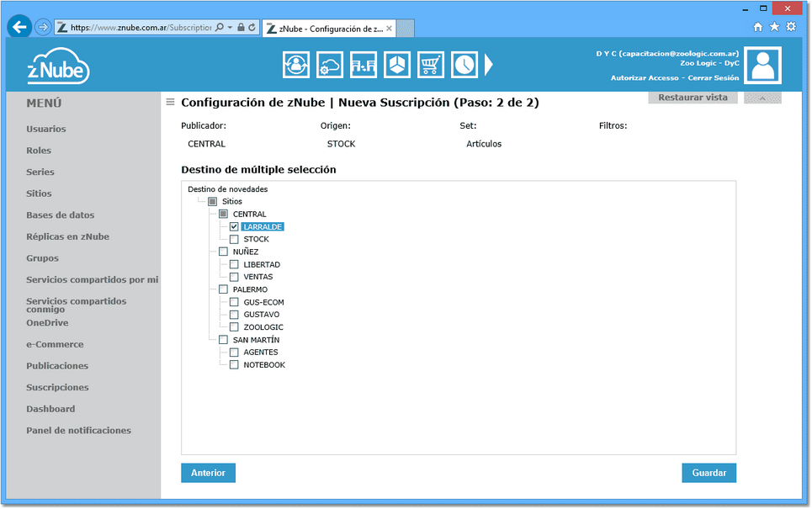Select the Destino de novedades label
Screen dimensions: 812x509
pyautogui.click(x=228, y=189)
